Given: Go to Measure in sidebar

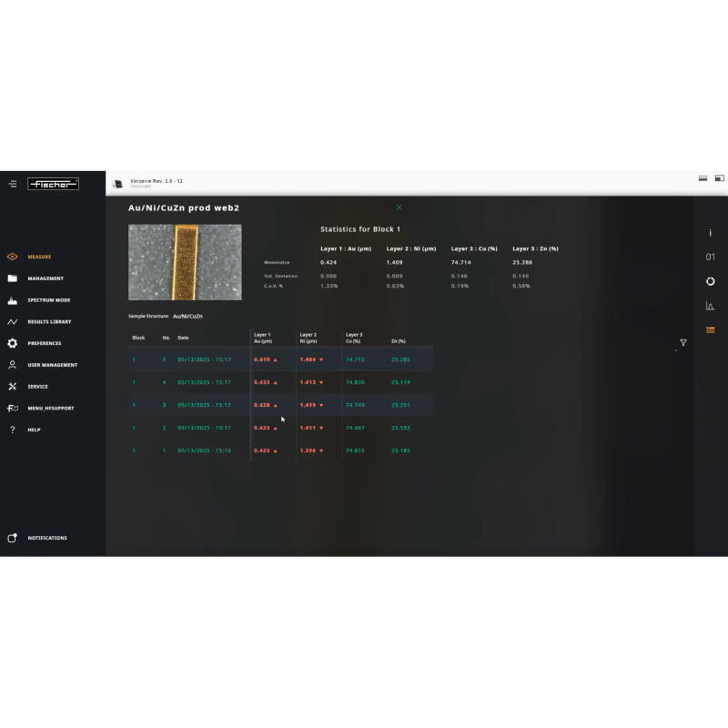Looking at the screenshot, I should click(x=39, y=257).
